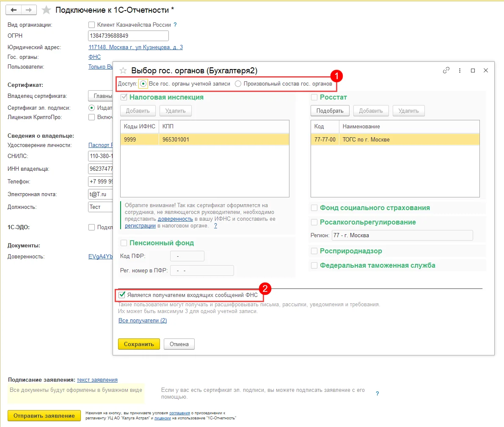Maximize the Выбор гос. органов dialog
Screen dimensions: 504x427
coord(473,70)
